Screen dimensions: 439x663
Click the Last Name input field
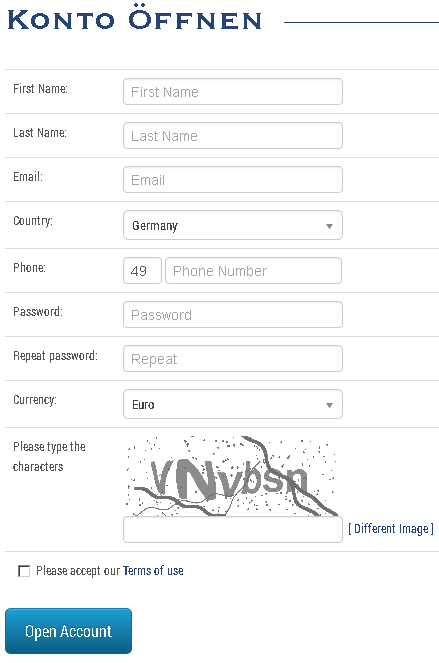pyautogui.click(x=233, y=135)
